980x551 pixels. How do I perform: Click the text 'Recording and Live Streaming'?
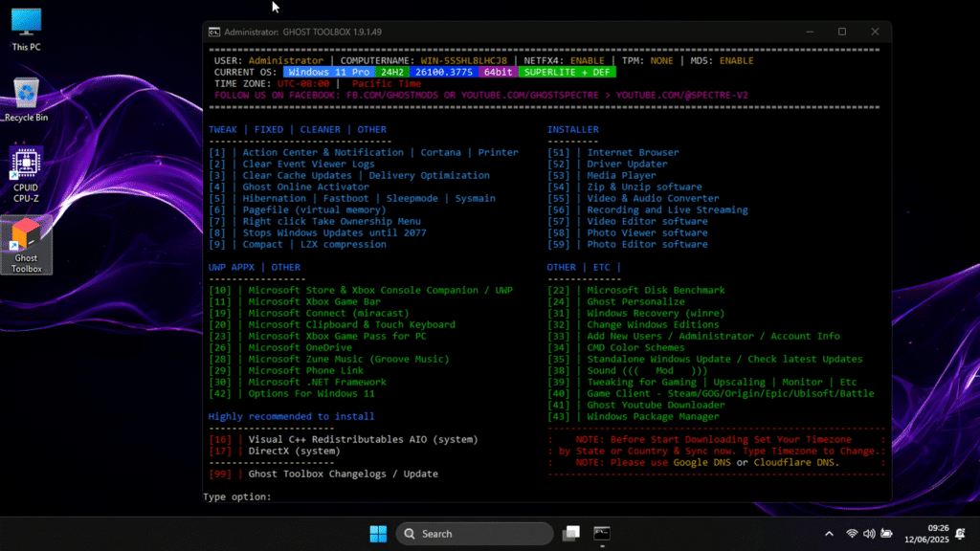(667, 209)
